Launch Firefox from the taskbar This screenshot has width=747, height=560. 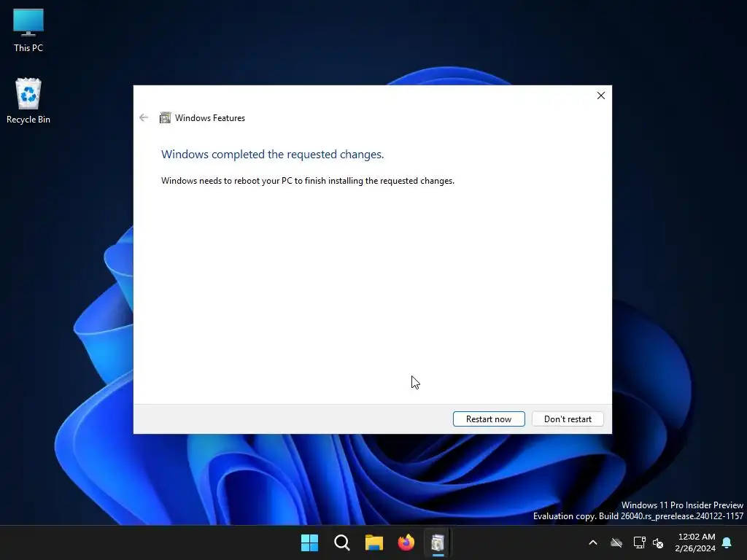406,542
